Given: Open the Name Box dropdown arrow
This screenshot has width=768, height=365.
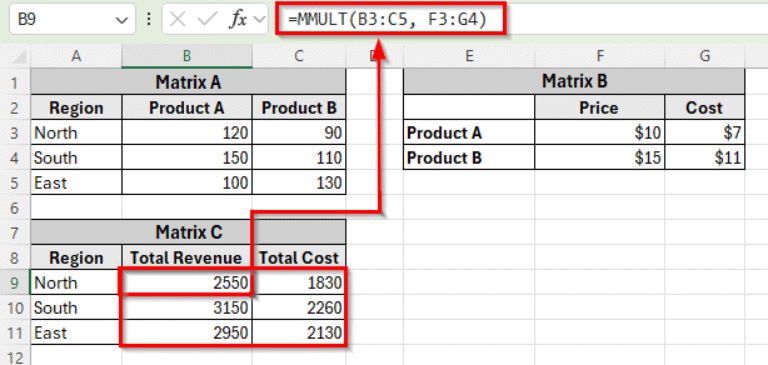Looking at the screenshot, I should click(120, 20).
